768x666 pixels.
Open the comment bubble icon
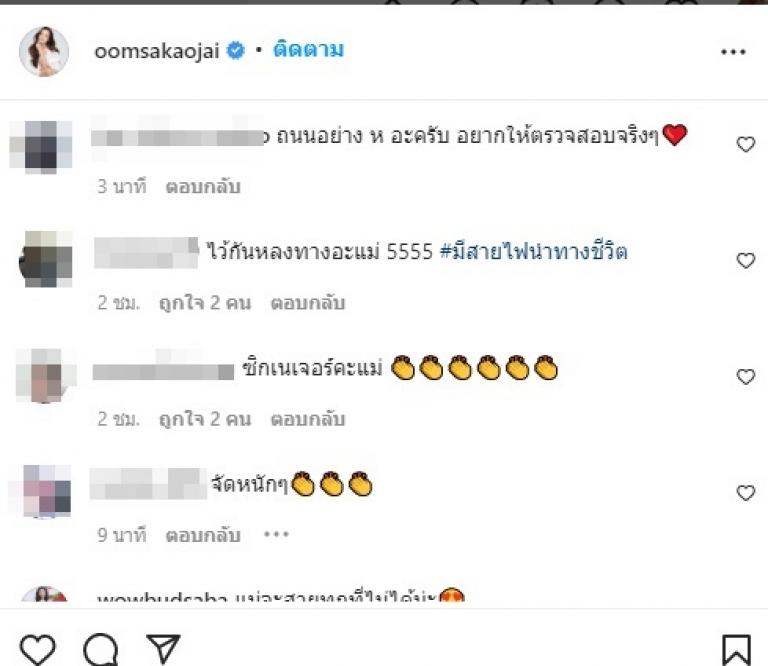(x=101, y=650)
